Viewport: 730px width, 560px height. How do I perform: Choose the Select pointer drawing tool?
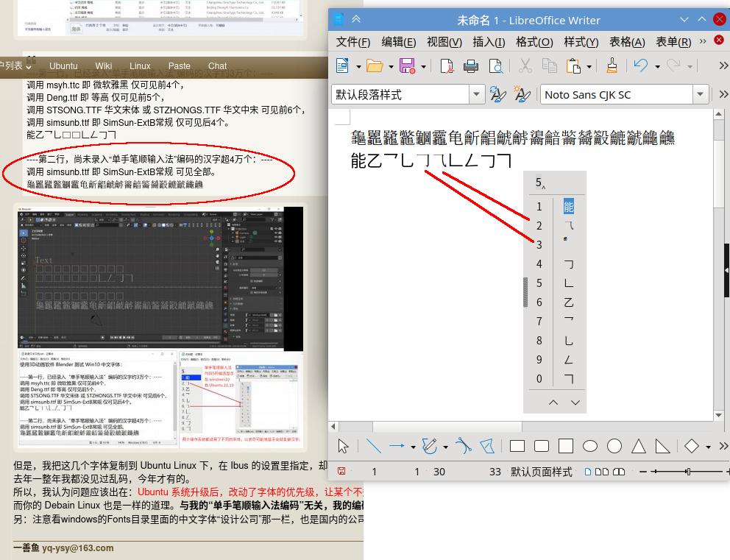click(343, 446)
